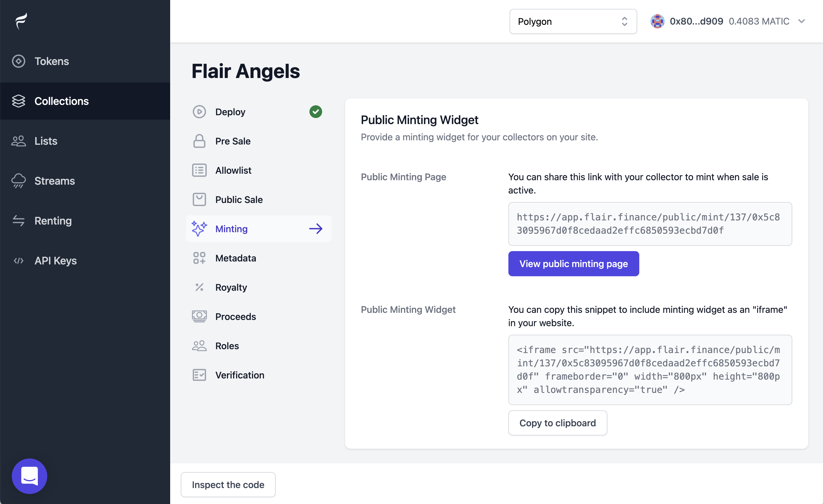Image resolution: width=823 pixels, height=504 pixels.
Task: Click the 'Provide a minting widget' description
Action: [x=479, y=137]
